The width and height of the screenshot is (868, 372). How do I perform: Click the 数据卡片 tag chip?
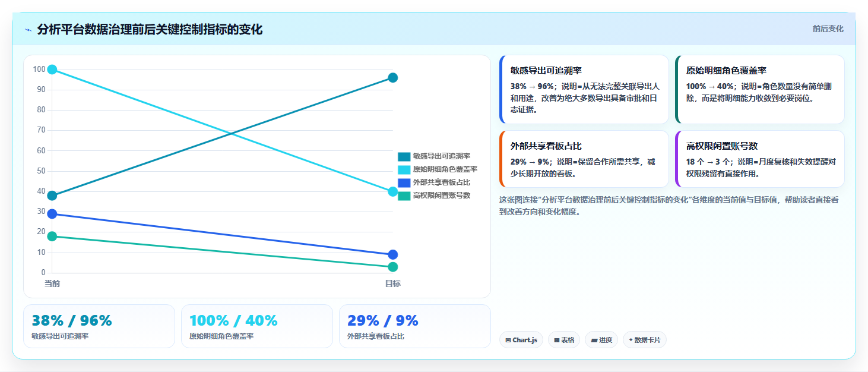point(645,340)
